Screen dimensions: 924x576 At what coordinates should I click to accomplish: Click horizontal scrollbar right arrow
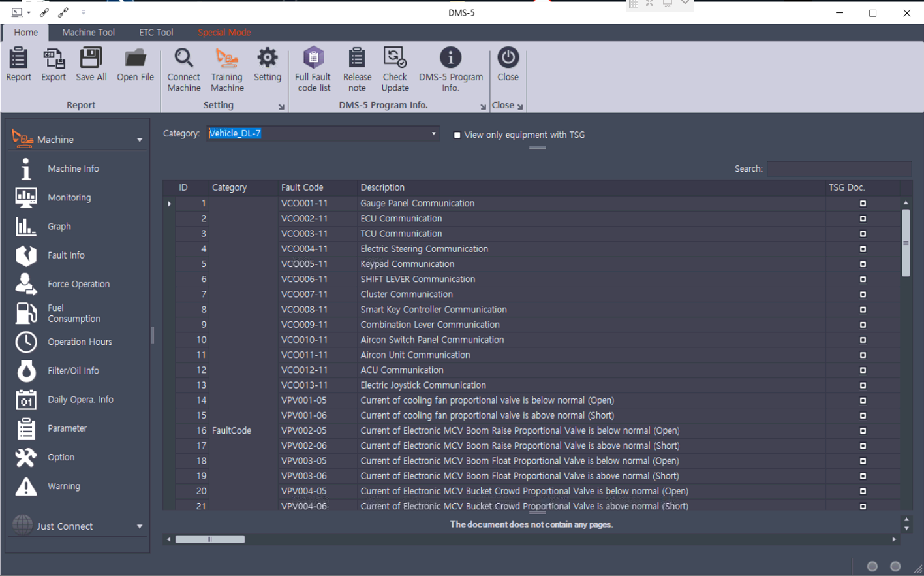(894, 539)
